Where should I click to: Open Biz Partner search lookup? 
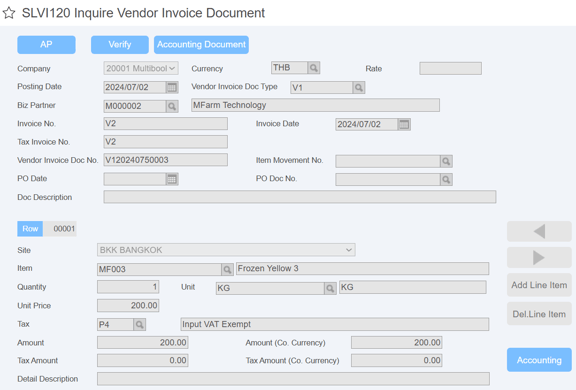(172, 106)
